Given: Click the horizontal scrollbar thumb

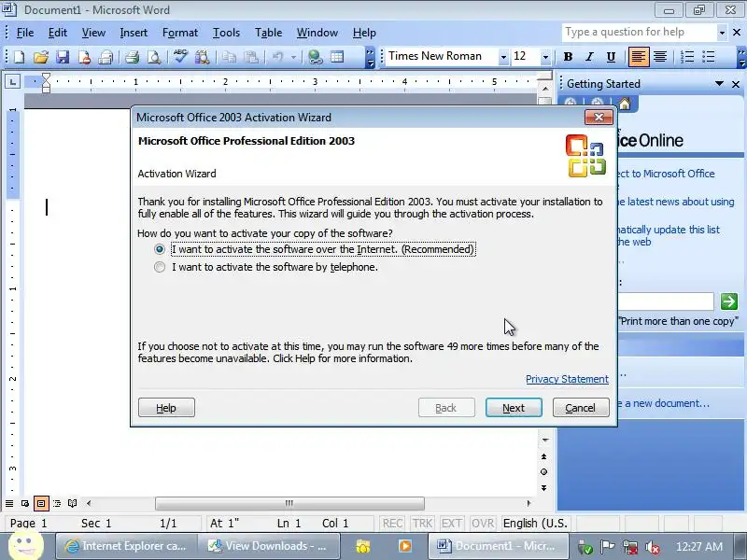Looking at the screenshot, I should (x=289, y=503).
